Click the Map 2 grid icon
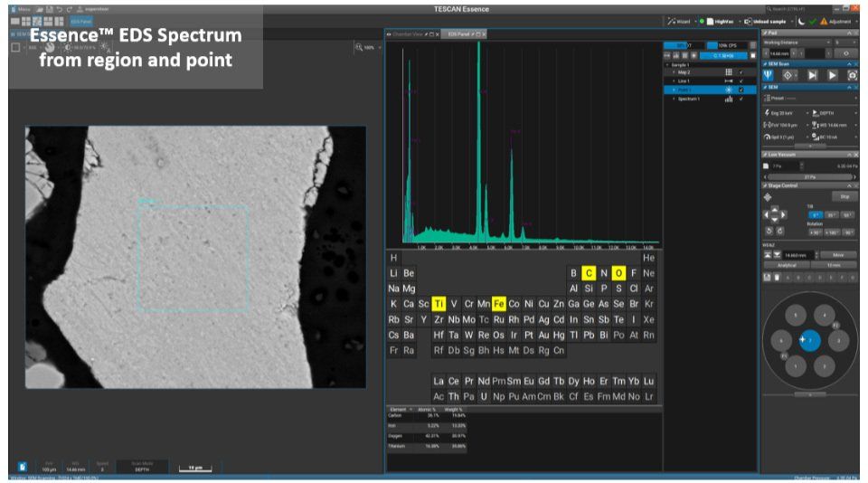Screen dimensions: 868x483 click(729, 72)
